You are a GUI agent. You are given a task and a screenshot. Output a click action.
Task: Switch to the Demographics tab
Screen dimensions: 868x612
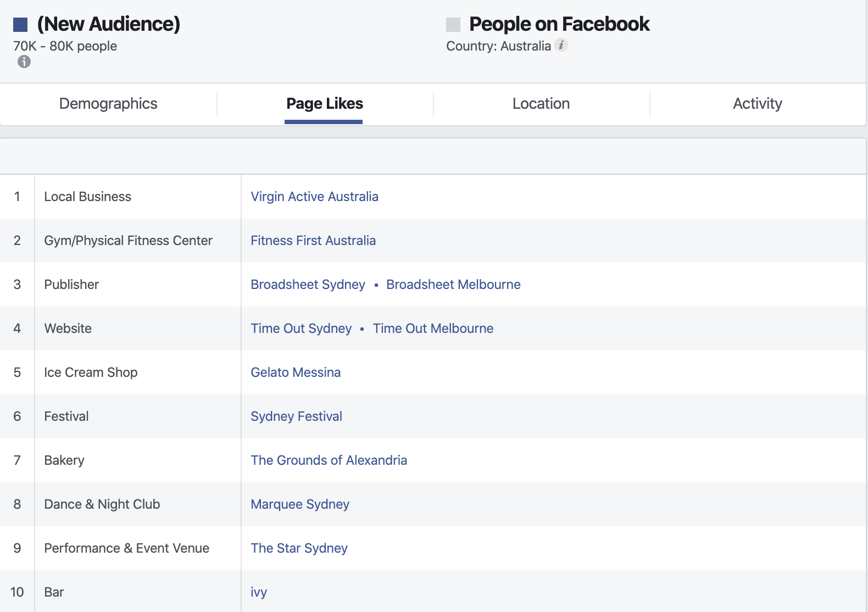coord(108,104)
